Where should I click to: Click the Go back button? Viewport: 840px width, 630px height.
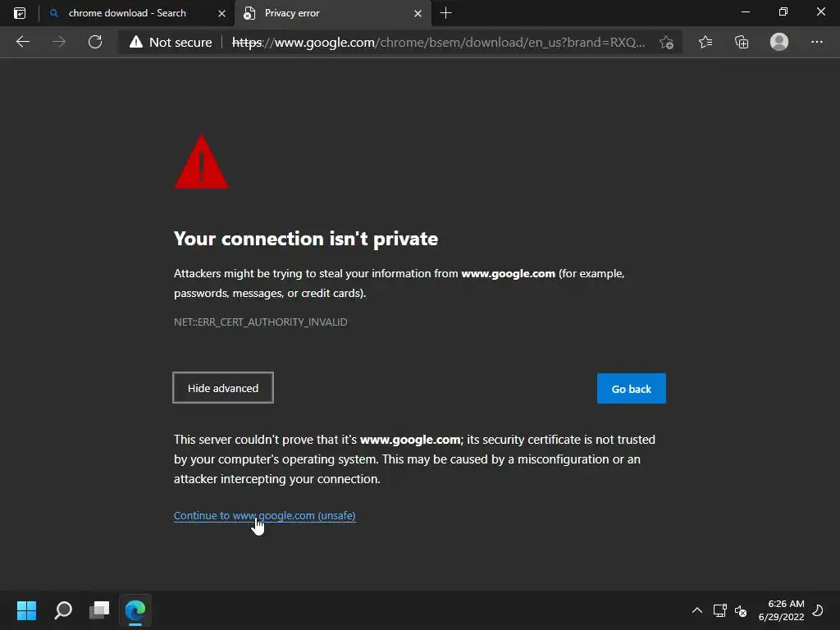point(631,388)
